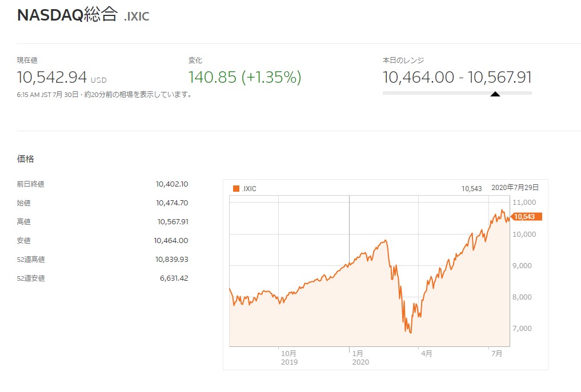The image size is (581, 392).
Task: Click the black triangle range marker
Action: (495, 94)
